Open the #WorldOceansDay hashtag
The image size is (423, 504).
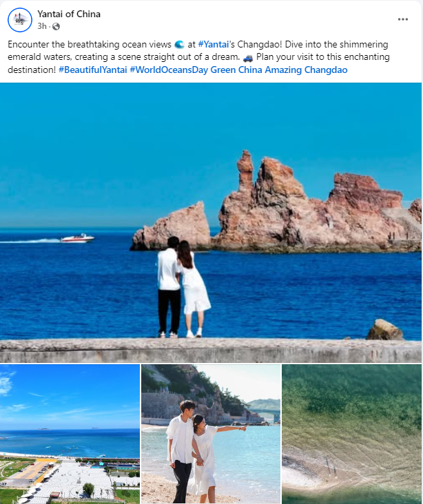169,70
